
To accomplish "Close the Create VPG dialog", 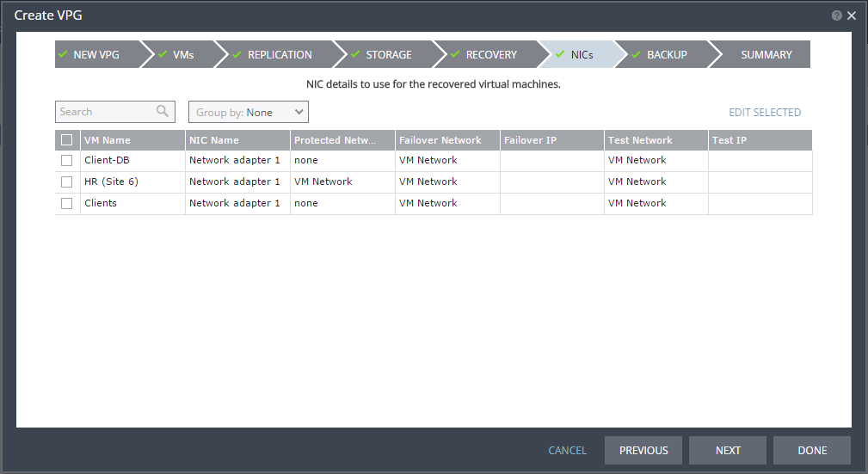I will coord(852,15).
